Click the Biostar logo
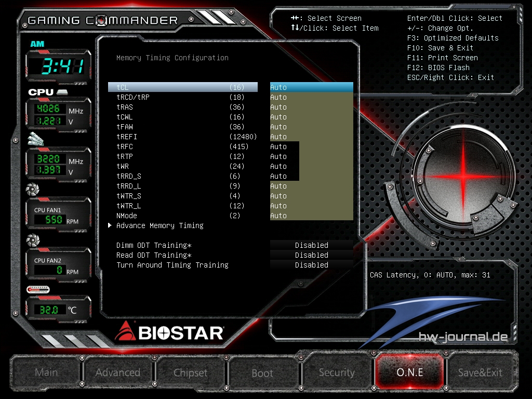Screen dimensions: 532x399 coord(169,331)
